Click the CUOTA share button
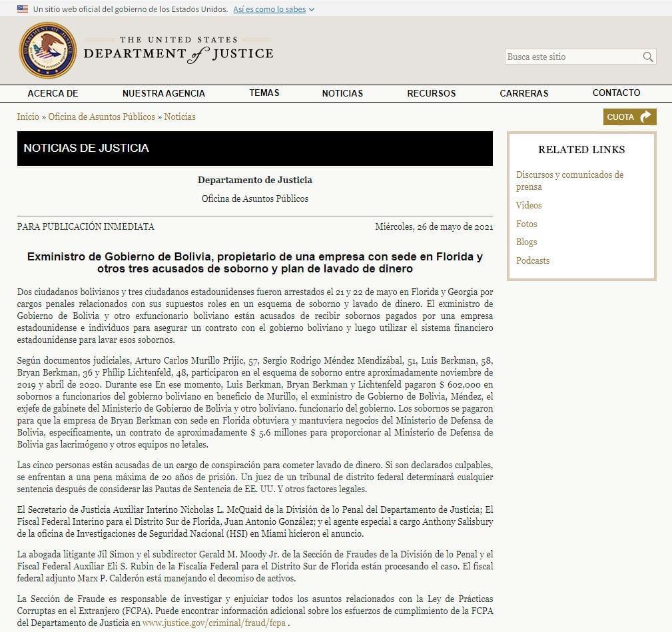The width and height of the screenshot is (672, 632). point(629,117)
